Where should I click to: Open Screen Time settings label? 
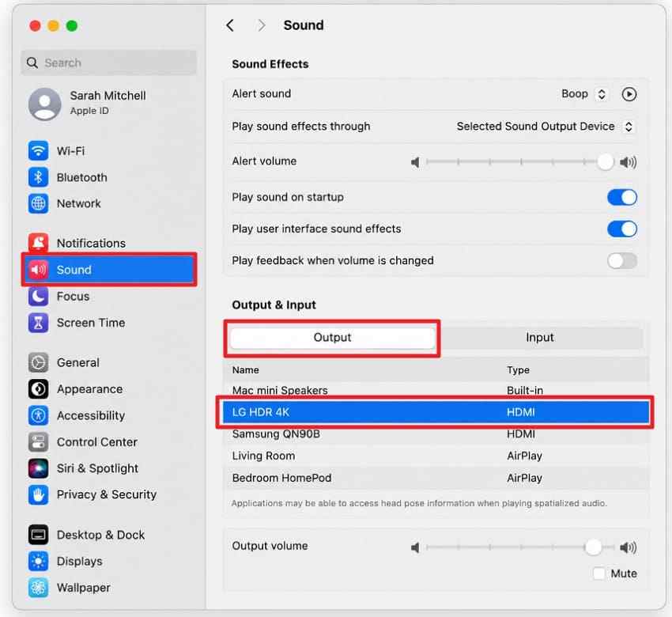pyautogui.click(x=91, y=323)
